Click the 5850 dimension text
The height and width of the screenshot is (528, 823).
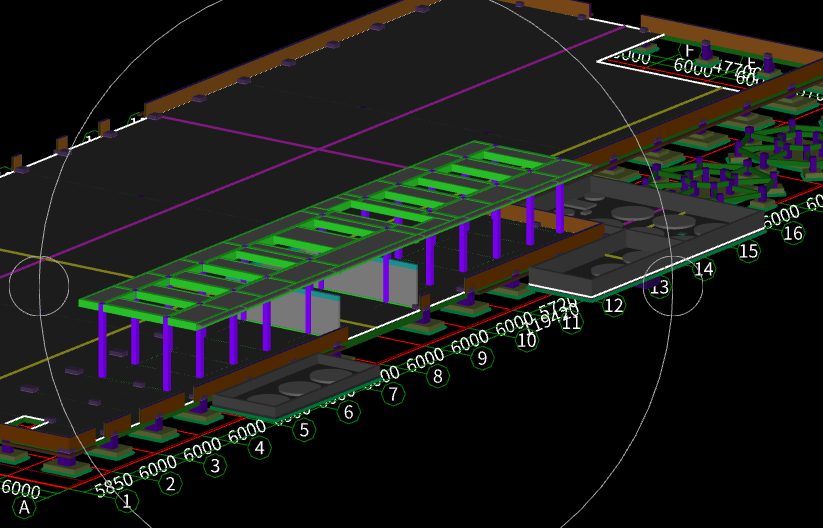coord(114,485)
